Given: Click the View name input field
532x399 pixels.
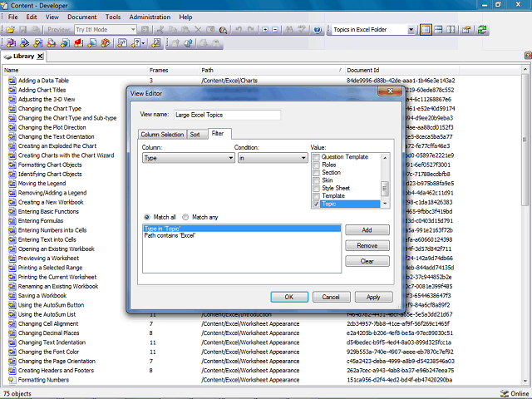Looking at the screenshot, I should click(227, 115).
